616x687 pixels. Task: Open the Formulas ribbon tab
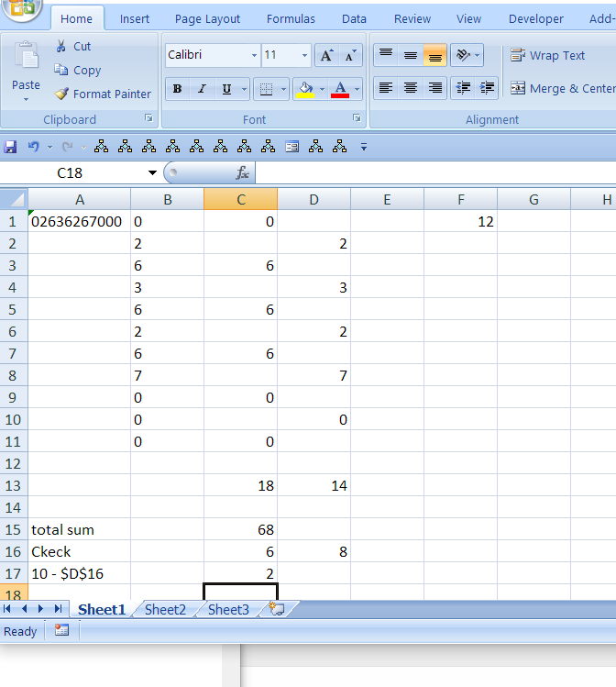[x=291, y=19]
